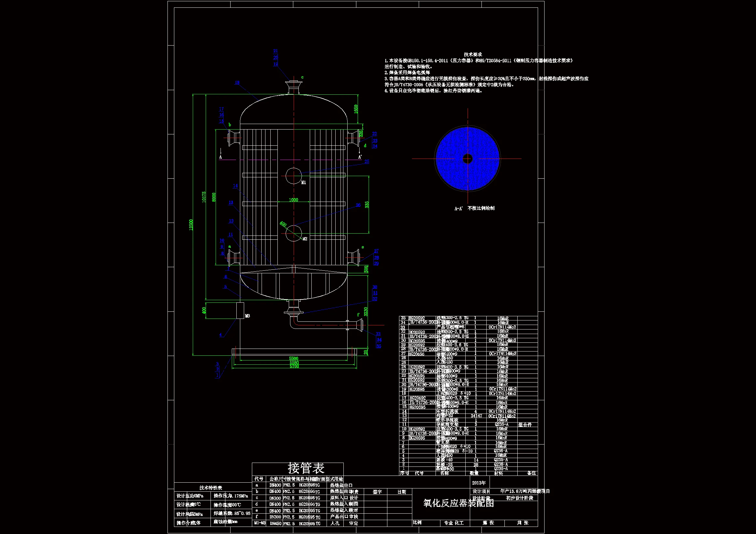The width and height of the screenshot is (756, 534).
Task: Select the 5700 base width dimension
Action: coord(294,367)
